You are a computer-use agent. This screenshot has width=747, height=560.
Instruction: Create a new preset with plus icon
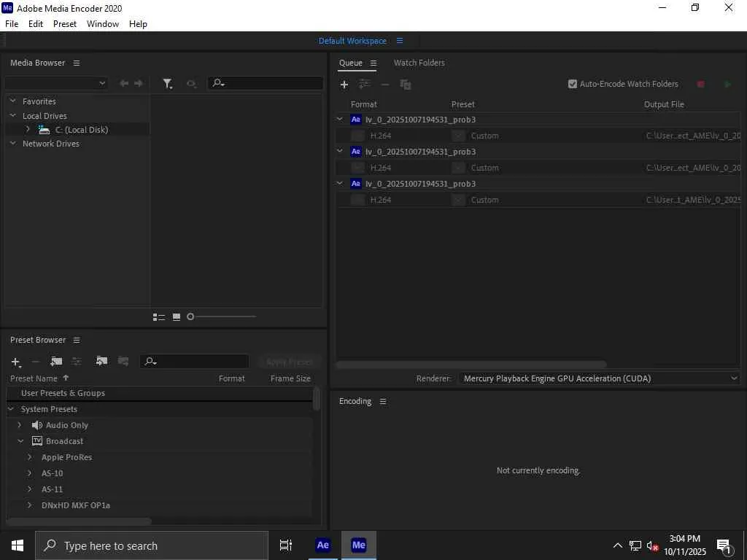(16, 362)
